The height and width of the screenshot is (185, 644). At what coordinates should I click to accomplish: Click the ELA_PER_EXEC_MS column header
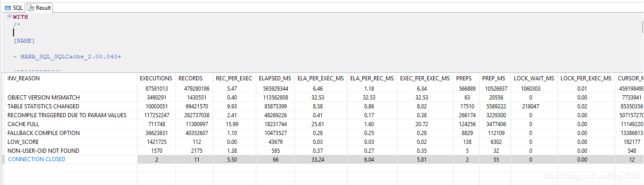click(321, 78)
